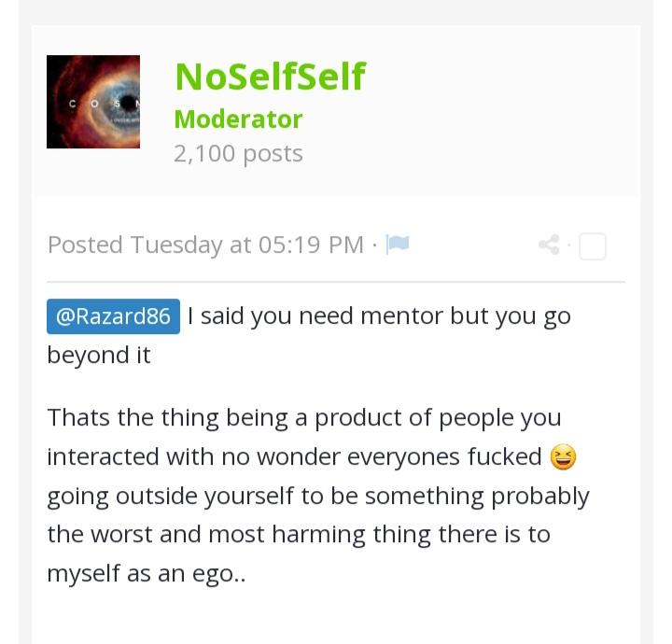View NoSelfSelf's 2,100 posts count
This screenshot has width=672, height=644.
coord(238,154)
